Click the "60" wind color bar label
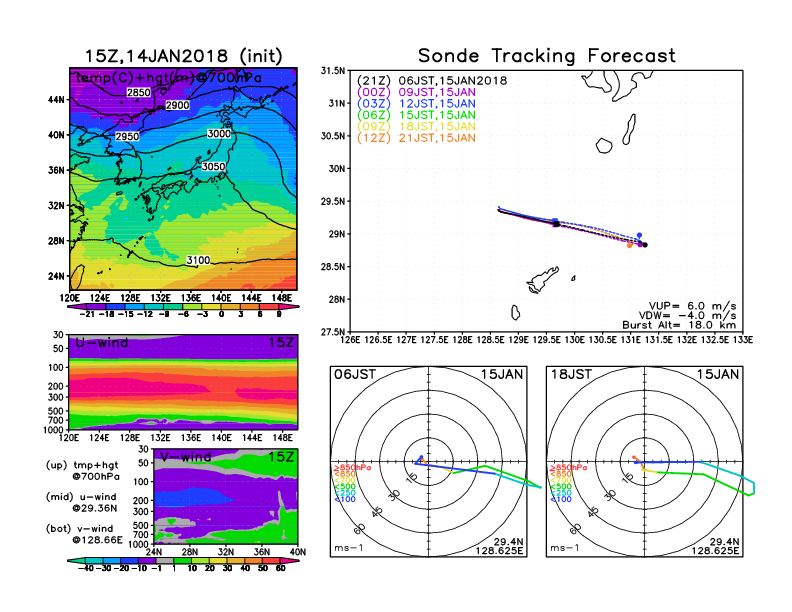 coord(281,568)
